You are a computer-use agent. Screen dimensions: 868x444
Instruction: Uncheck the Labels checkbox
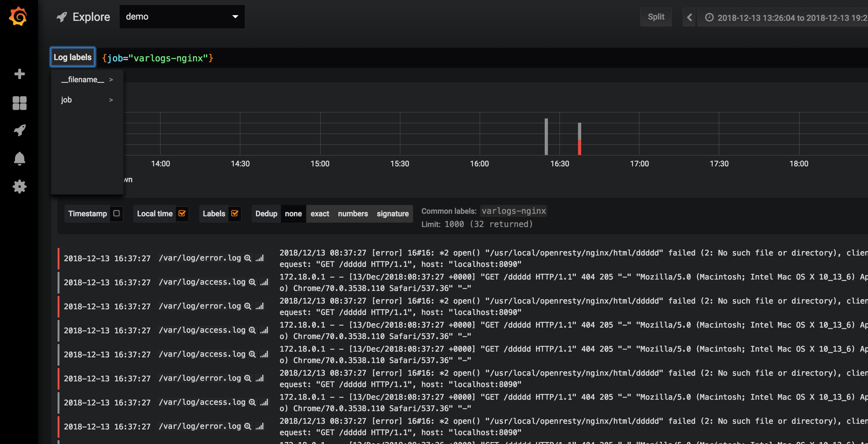coord(234,213)
